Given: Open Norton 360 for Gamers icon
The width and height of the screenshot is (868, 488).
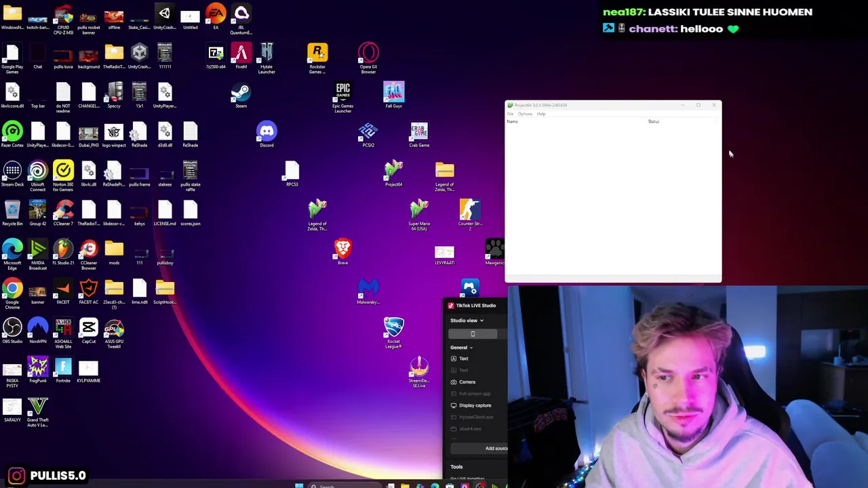Looking at the screenshot, I should click(x=63, y=176).
